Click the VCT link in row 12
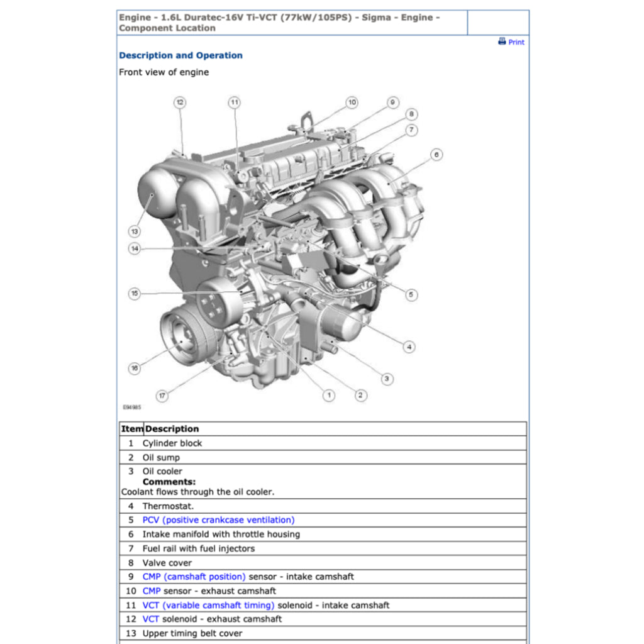Viewport: 644px width, 644px height. point(151,619)
